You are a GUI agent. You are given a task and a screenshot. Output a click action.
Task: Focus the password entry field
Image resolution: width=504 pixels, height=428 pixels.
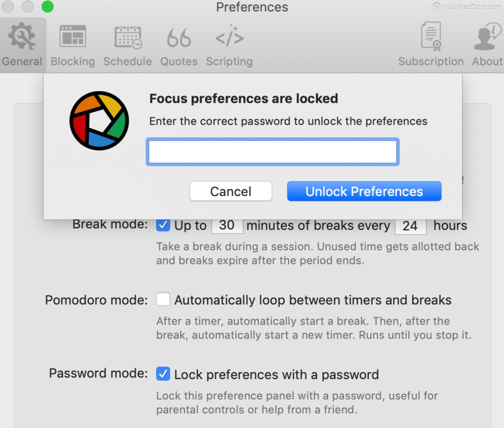tap(273, 152)
